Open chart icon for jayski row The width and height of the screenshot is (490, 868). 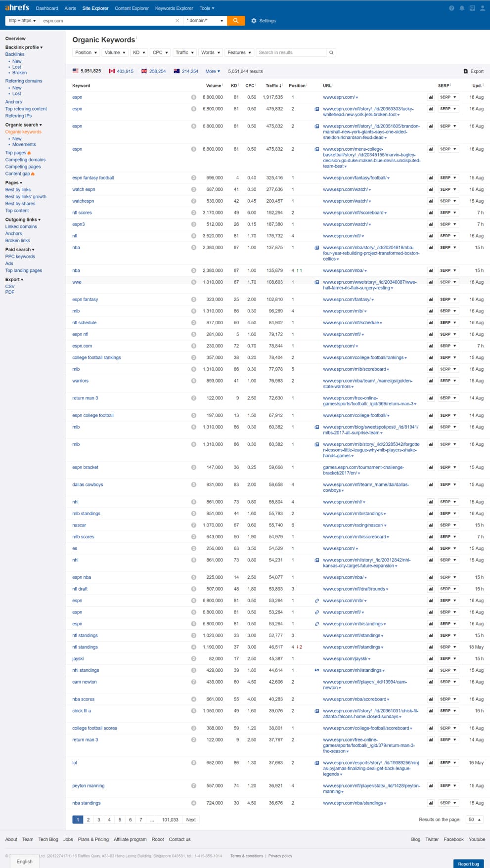431,658
